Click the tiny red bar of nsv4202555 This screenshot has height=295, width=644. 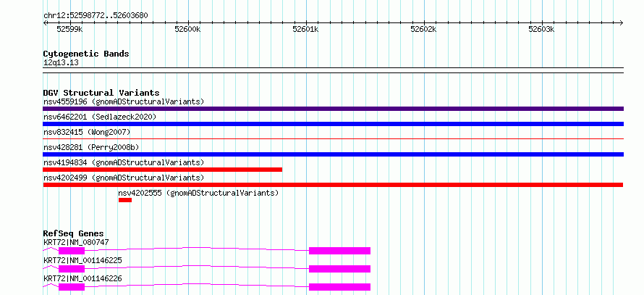click(125, 200)
